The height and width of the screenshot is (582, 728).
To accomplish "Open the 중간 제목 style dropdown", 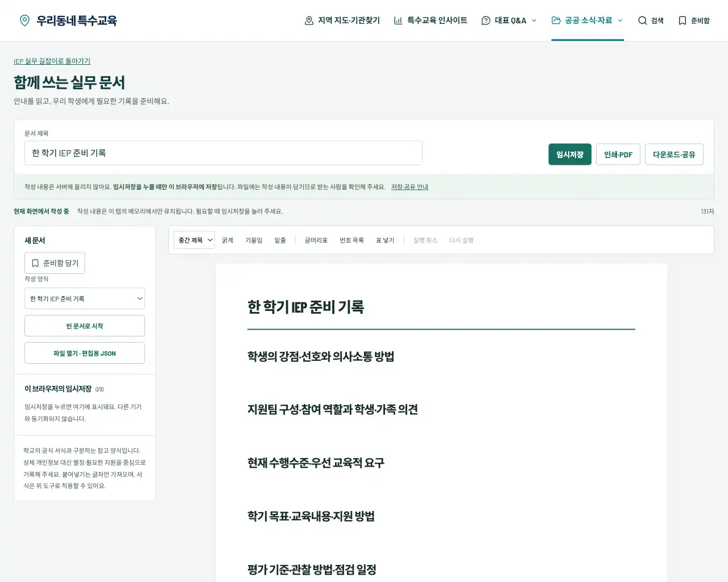I will click(194, 240).
